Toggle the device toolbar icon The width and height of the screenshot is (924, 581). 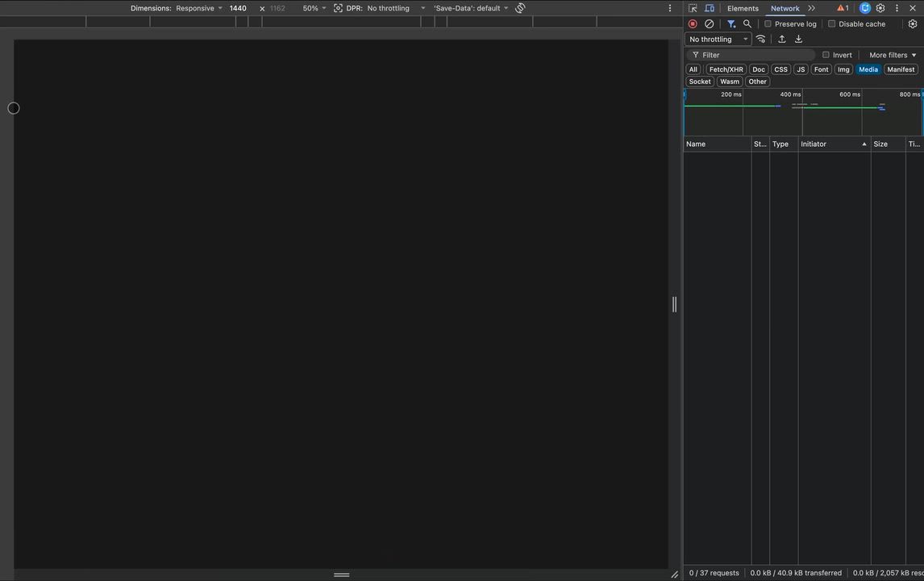710,8
